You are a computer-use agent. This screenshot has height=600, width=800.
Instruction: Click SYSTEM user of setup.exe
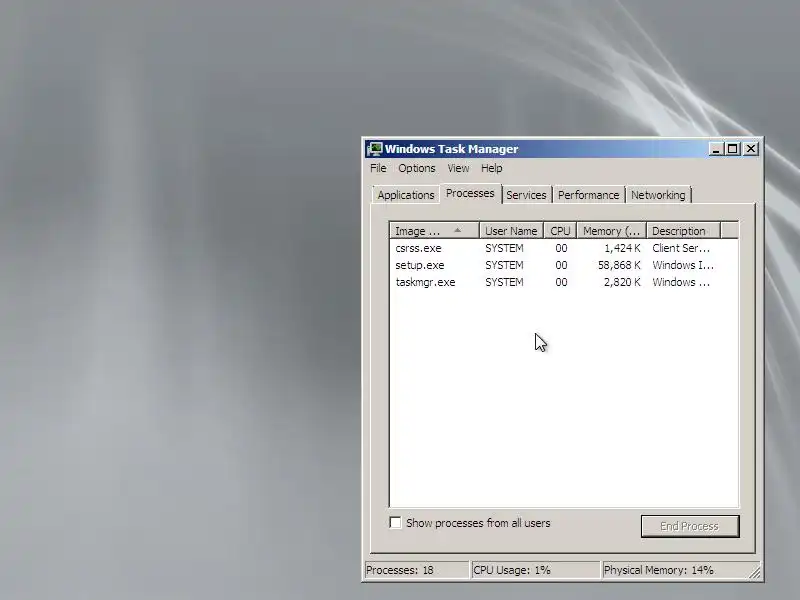tap(504, 265)
